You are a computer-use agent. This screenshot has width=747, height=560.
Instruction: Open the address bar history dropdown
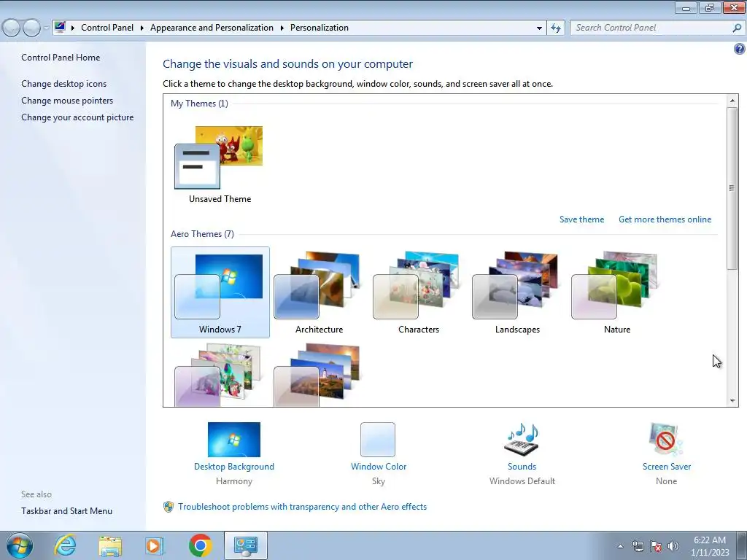(539, 28)
